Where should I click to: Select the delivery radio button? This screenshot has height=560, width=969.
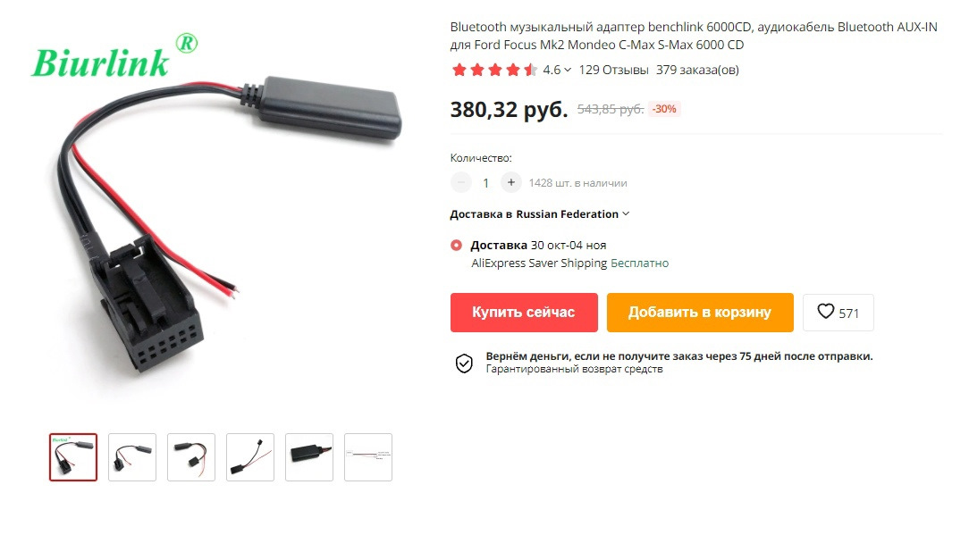(x=456, y=245)
